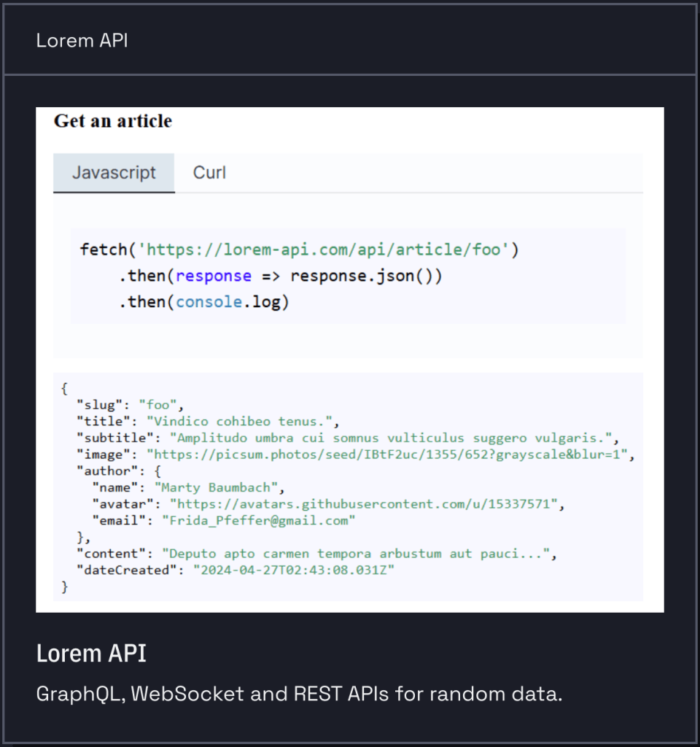Click the Frida_Pfeffer@gmail.com email value
The height and width of the screenshot is (747, 700).
coord(258,521)
